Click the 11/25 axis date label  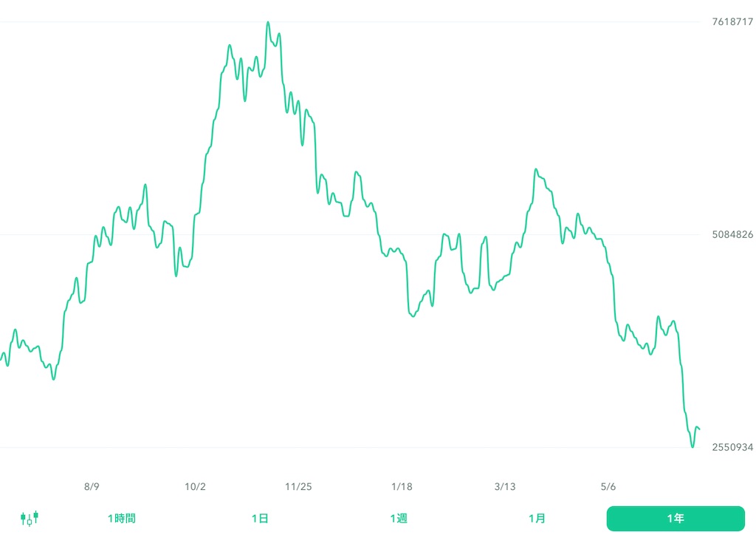[x=299, y=486]
